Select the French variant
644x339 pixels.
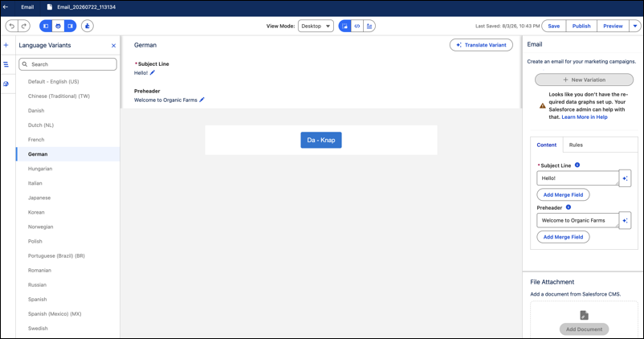click(x=67, y=140)
